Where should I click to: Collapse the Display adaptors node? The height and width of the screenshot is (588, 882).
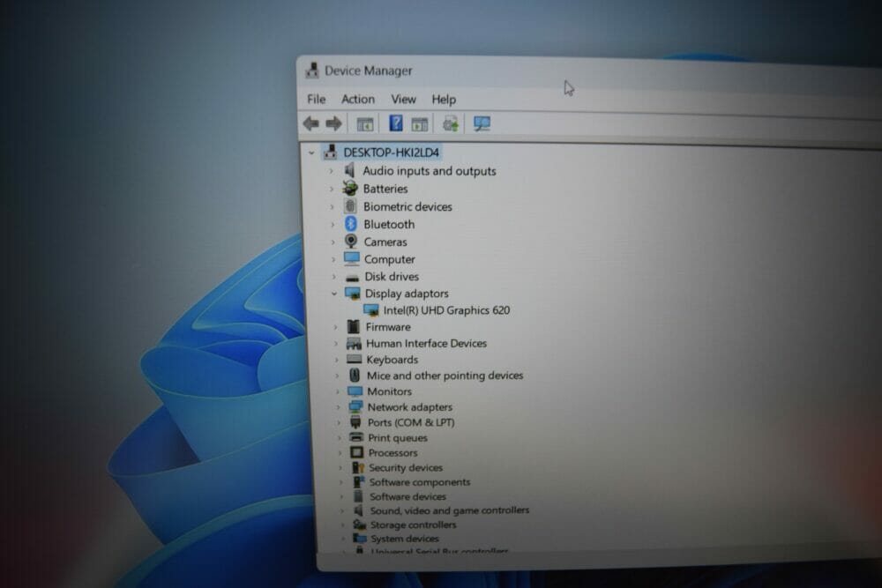tap(334, 294)
